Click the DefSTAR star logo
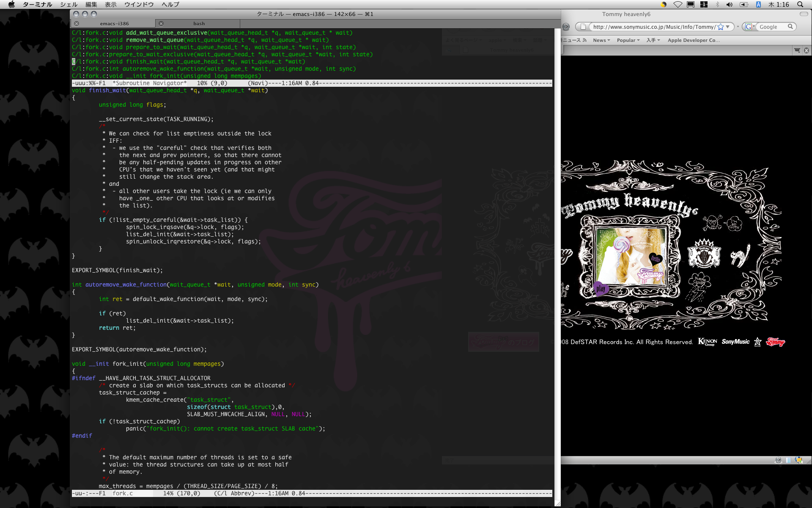The height and width of the screenshot is (508, 812). click(757, 342)
